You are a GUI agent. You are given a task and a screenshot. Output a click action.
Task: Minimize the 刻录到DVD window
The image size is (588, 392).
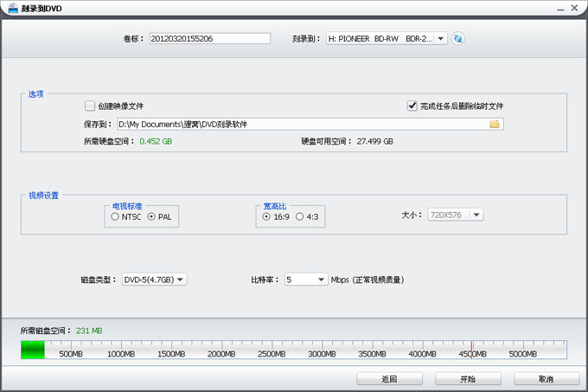point(560,9)
